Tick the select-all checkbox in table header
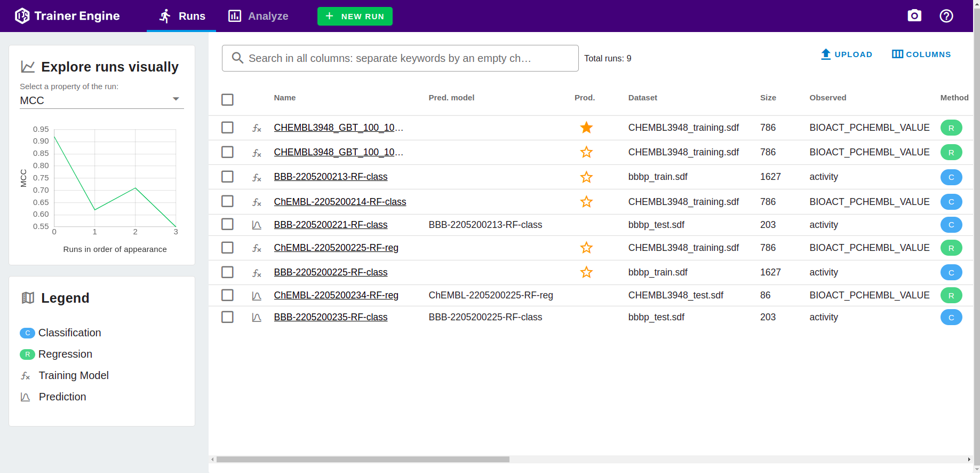This screenshot has width=980, height=473. coord(227,100)
